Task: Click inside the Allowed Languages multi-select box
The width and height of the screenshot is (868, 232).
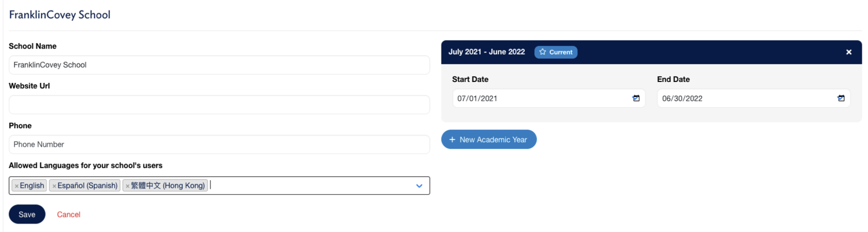Action: click(x=311, y=186)
